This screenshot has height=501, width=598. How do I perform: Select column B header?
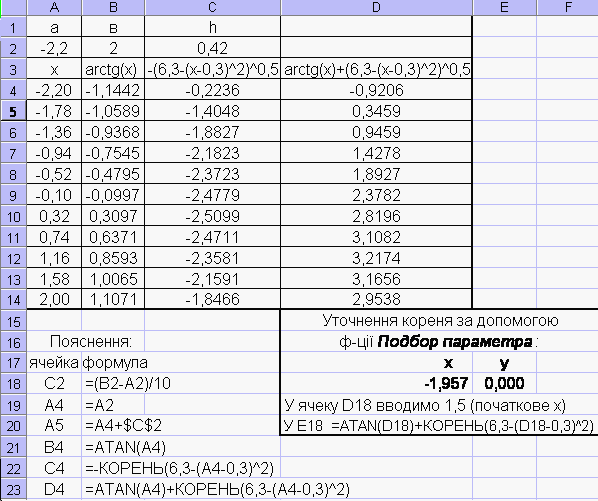pyautogui.click(x=113, y=7)
